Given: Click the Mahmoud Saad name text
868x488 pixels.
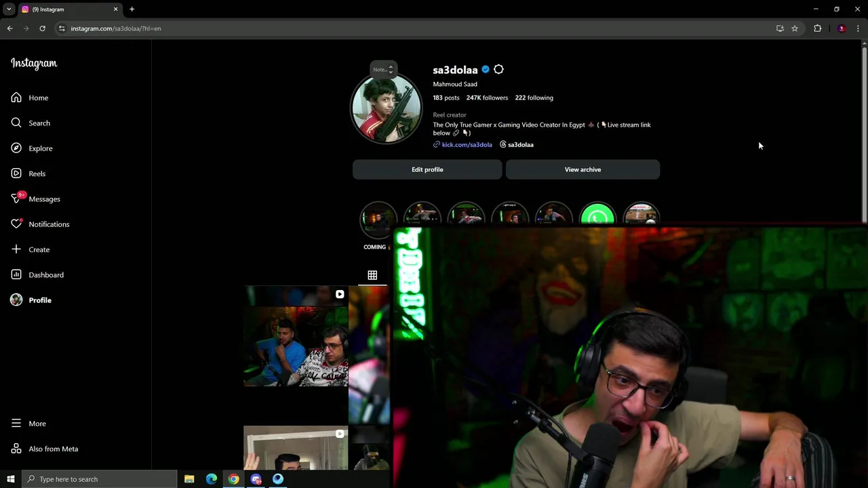Looking at the screenshot, I should 455,84.
